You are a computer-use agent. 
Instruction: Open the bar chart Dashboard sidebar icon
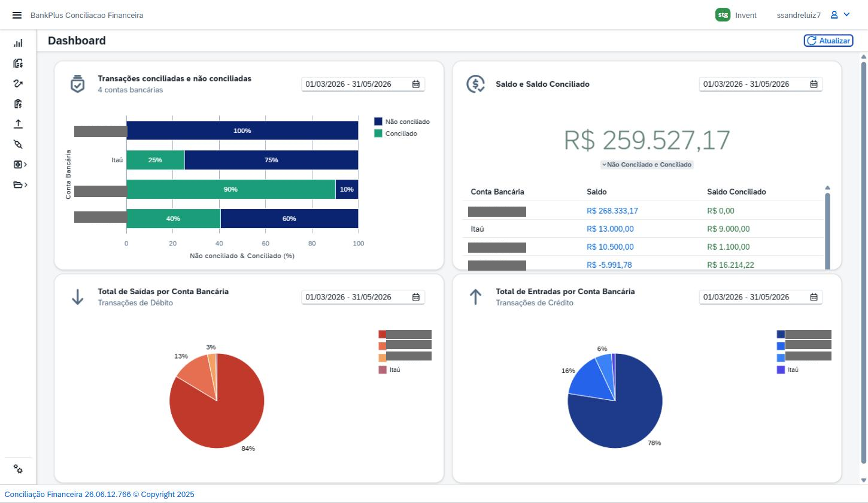point(18,43)
